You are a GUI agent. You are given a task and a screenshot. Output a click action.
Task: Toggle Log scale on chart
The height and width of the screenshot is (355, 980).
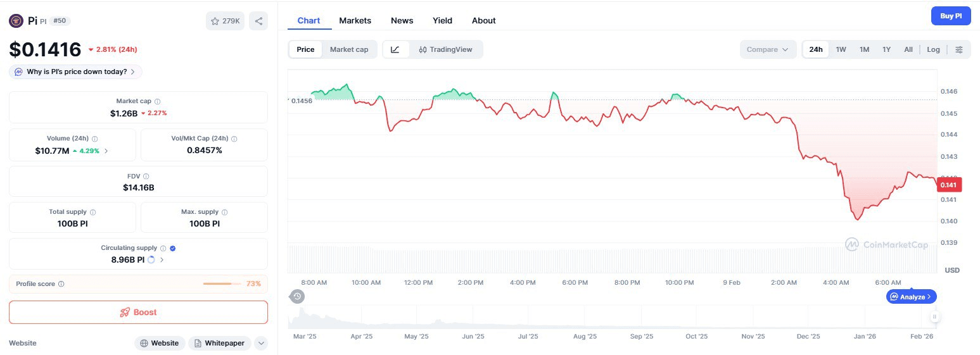tap(933, 49)
